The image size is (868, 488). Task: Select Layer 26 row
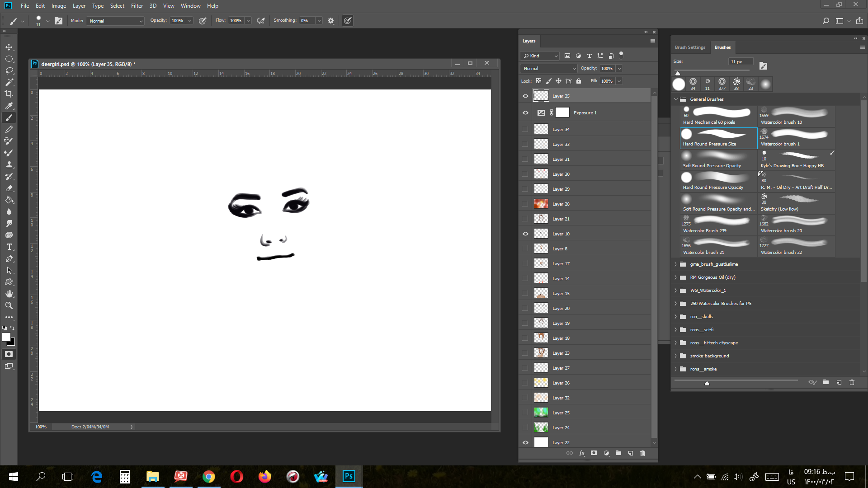pyautogui.click(x=592, y=383)
